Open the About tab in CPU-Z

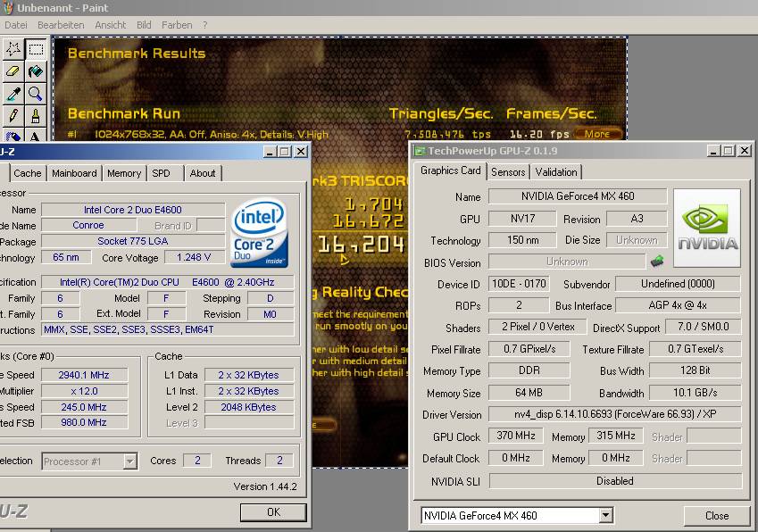click(x=203, y=173)
